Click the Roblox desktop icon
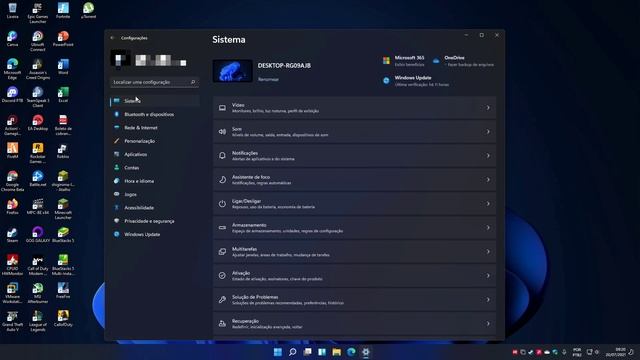 click(63, 150)
